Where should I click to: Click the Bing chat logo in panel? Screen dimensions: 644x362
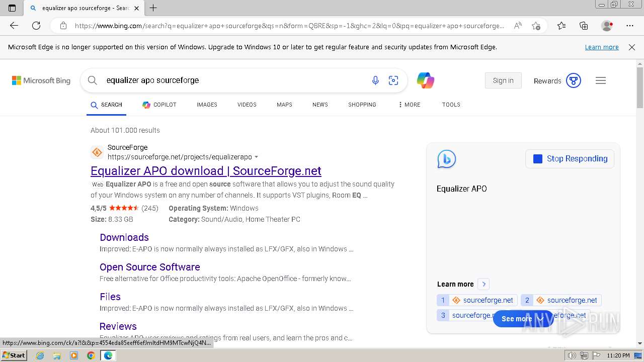point(446,159)
